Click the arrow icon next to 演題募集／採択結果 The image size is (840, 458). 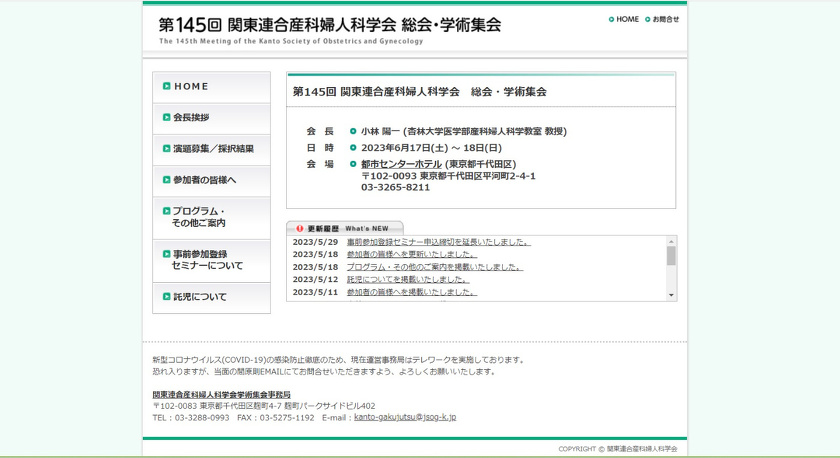167,148
